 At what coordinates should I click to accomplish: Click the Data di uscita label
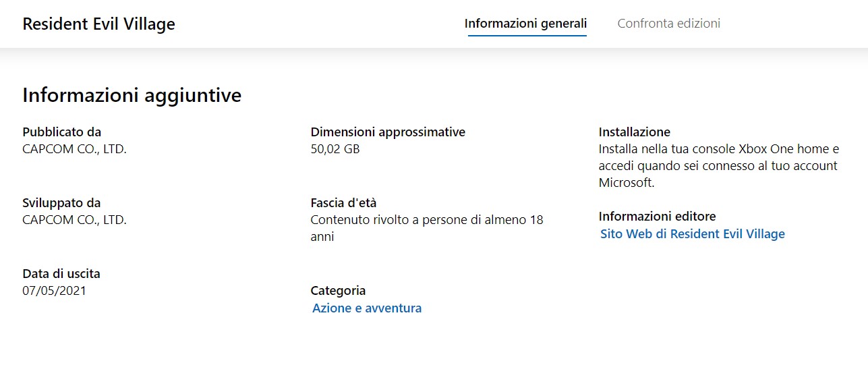(61, 274)
